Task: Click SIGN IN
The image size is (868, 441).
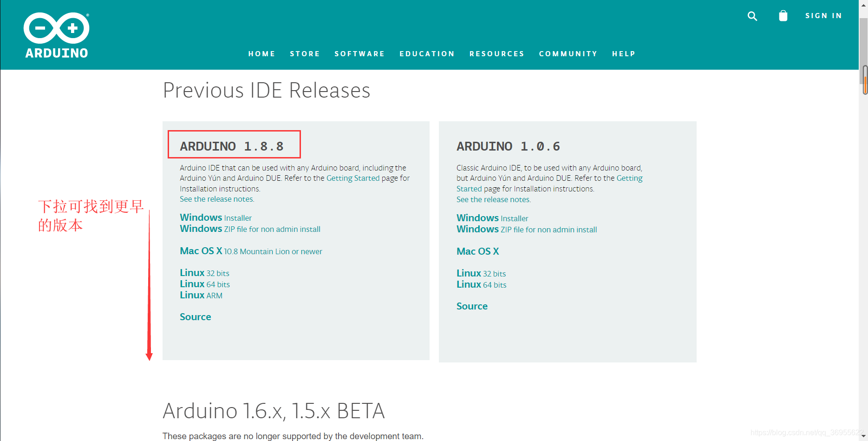Action: pos(823,16)
